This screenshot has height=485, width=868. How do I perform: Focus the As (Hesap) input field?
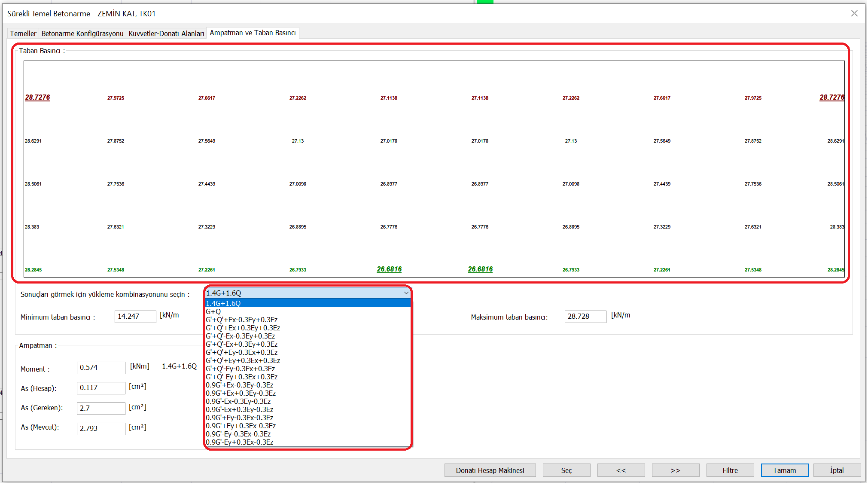pyautogui.click(x=101, y=388)
